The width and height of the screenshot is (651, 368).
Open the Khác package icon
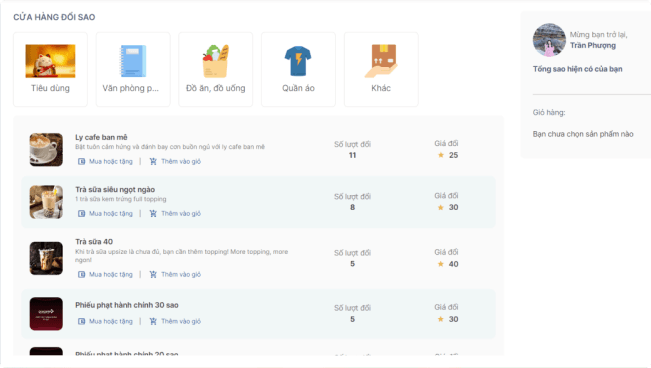pos(381,61)
